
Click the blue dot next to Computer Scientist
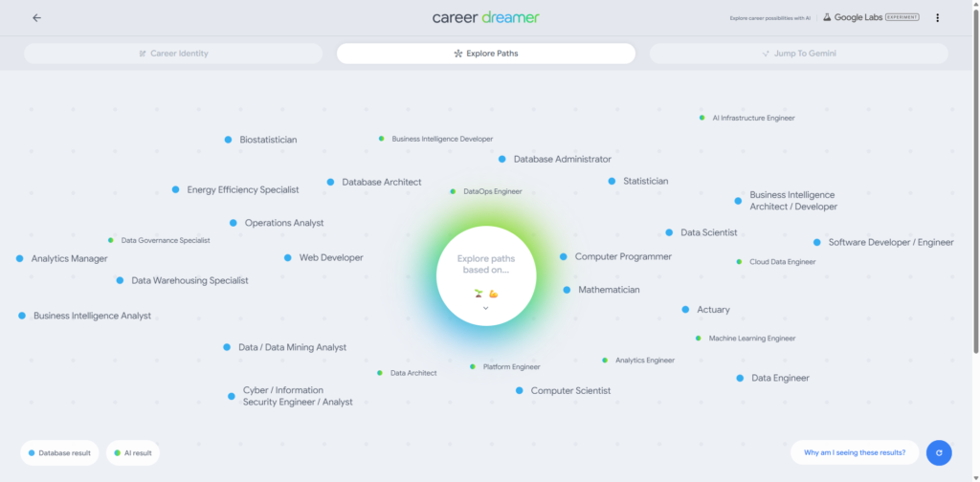(x=520, y=391)
